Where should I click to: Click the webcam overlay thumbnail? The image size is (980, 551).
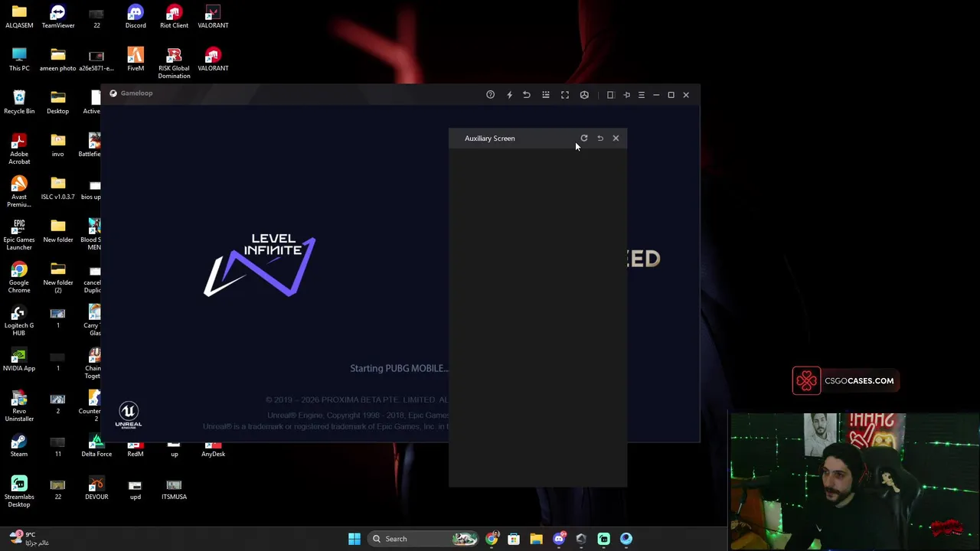pos(854,481)
